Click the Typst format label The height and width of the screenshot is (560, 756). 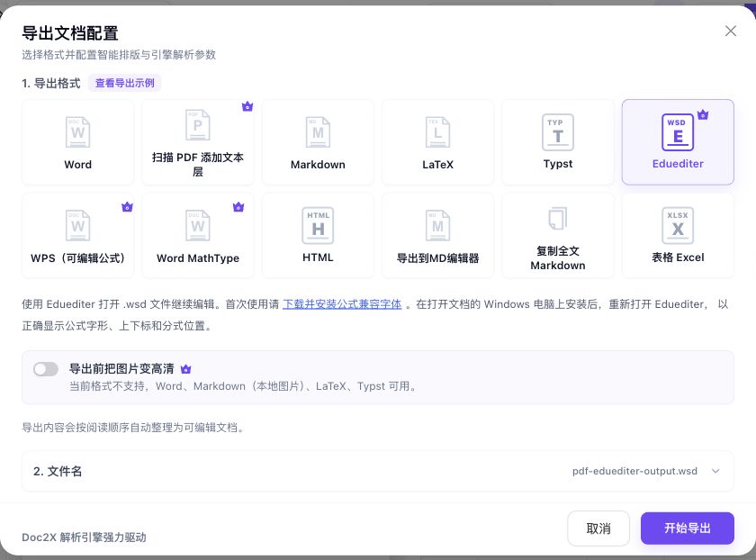click(558, 164)
